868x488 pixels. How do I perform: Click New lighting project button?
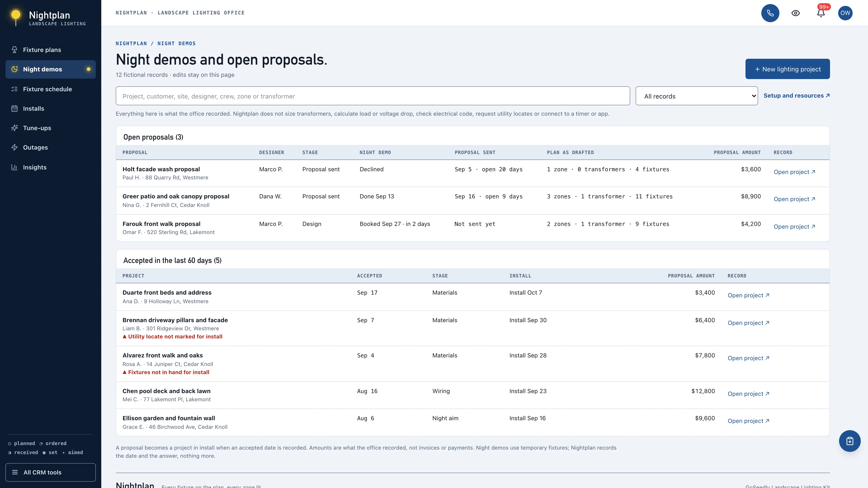coord(788,69)
